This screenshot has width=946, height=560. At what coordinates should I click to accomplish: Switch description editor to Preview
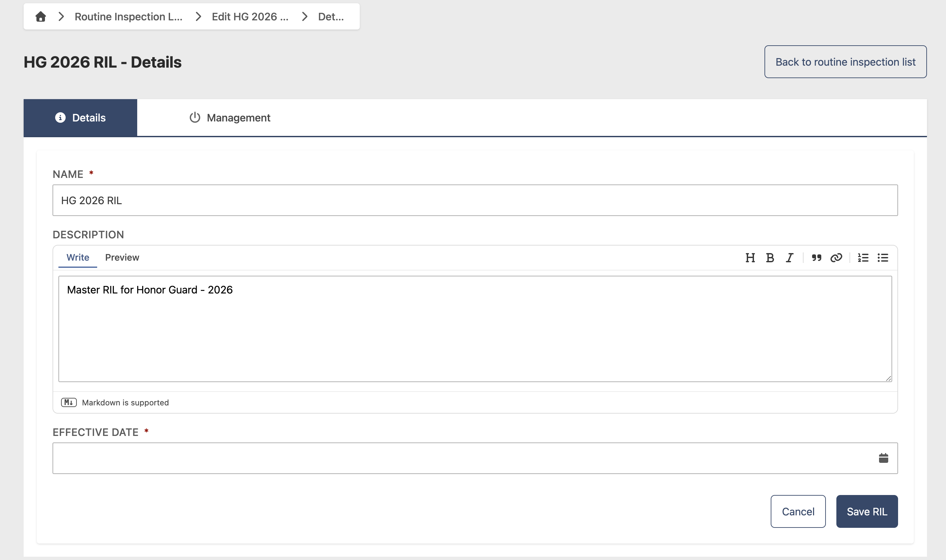point(122,257)
